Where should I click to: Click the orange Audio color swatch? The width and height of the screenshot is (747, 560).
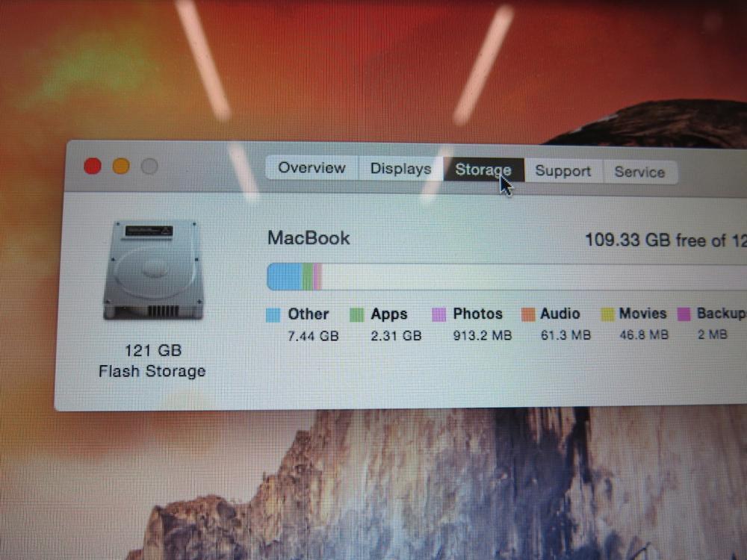tap(528, 314)
